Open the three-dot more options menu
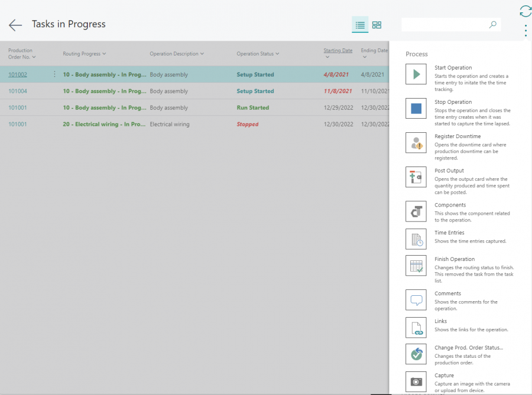The height and width of the screenshot is (395, 532). (525, 31)
